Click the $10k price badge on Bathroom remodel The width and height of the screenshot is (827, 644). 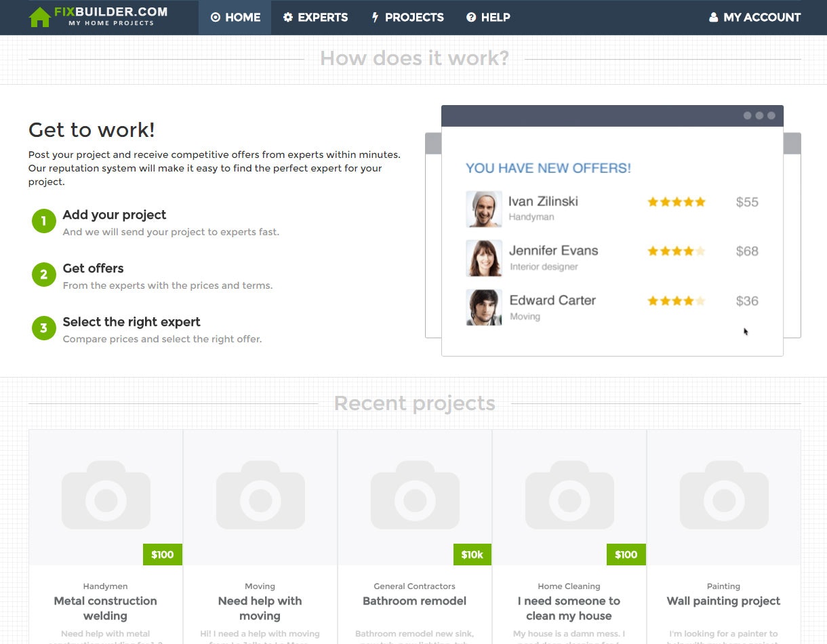pyautogui.click(x=472, y=555)
